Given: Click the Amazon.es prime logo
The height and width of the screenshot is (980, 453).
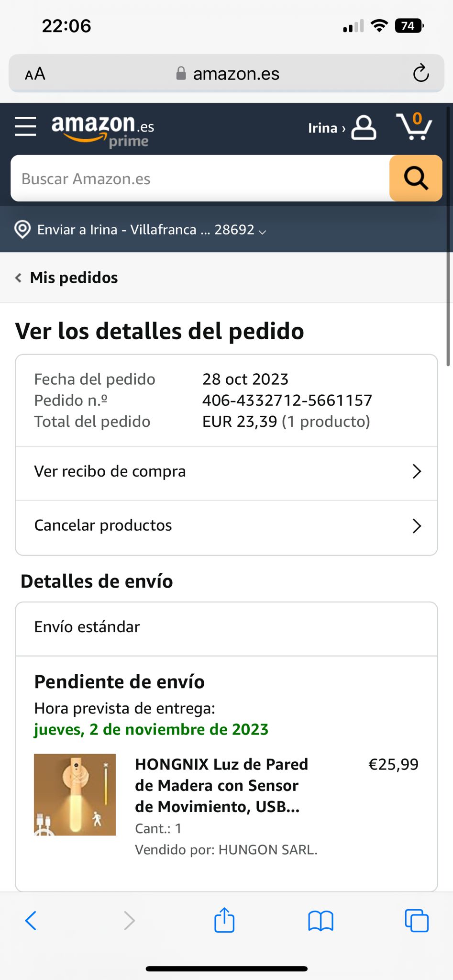Looking at the screenshot, I should (103, 131).
